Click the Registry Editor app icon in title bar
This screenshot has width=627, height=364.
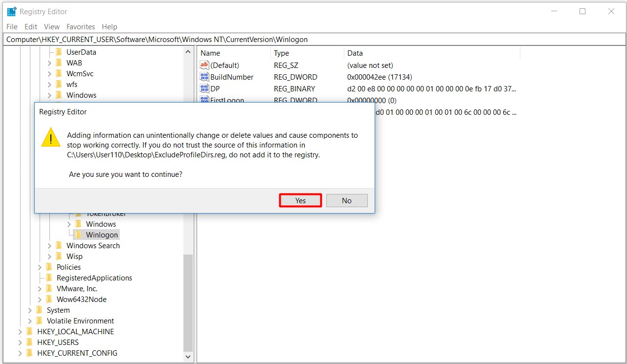pos(12,12)
